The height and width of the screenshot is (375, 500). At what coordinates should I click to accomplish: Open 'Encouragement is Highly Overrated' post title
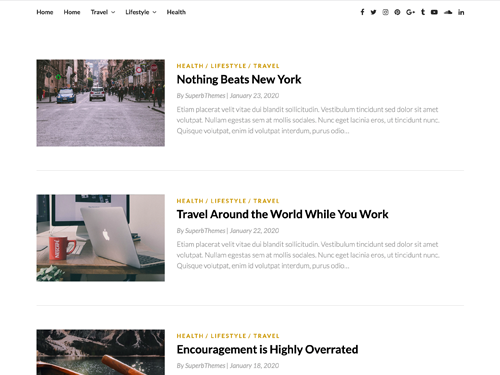267,349
